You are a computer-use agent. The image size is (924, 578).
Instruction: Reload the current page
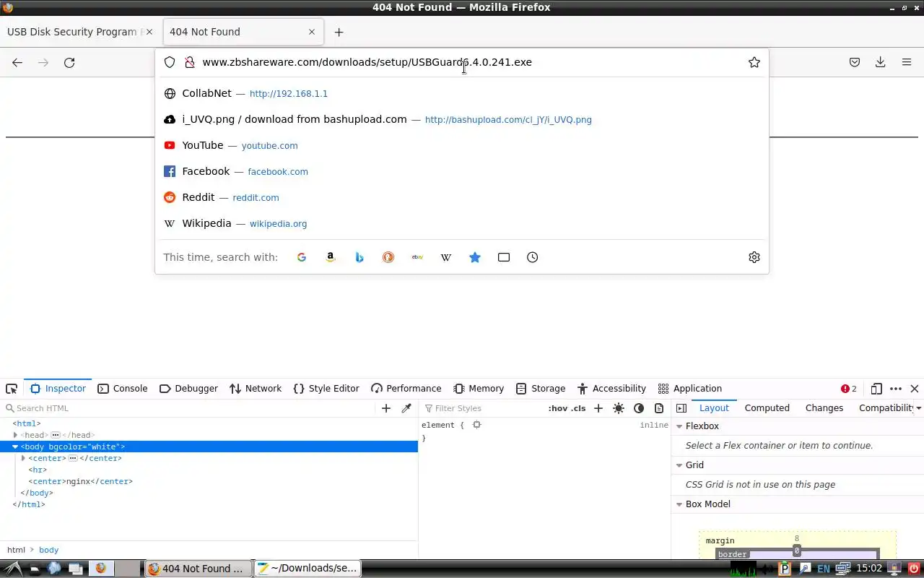(69, 63)
